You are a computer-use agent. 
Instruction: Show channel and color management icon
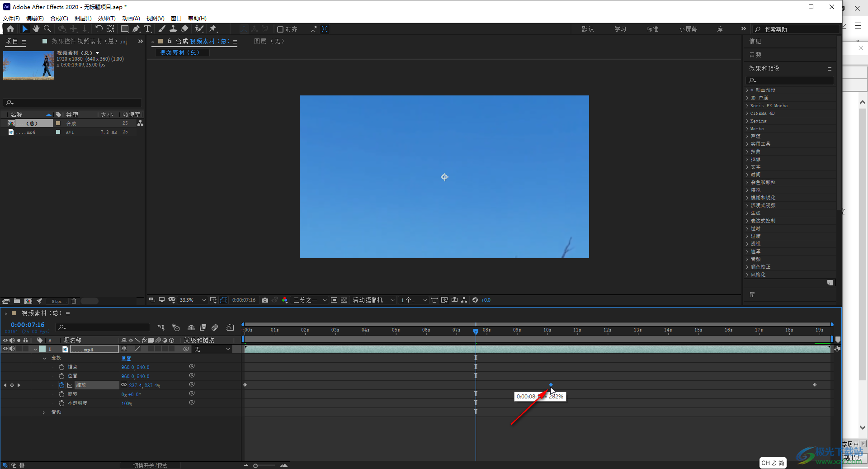(x=285, y=300)
